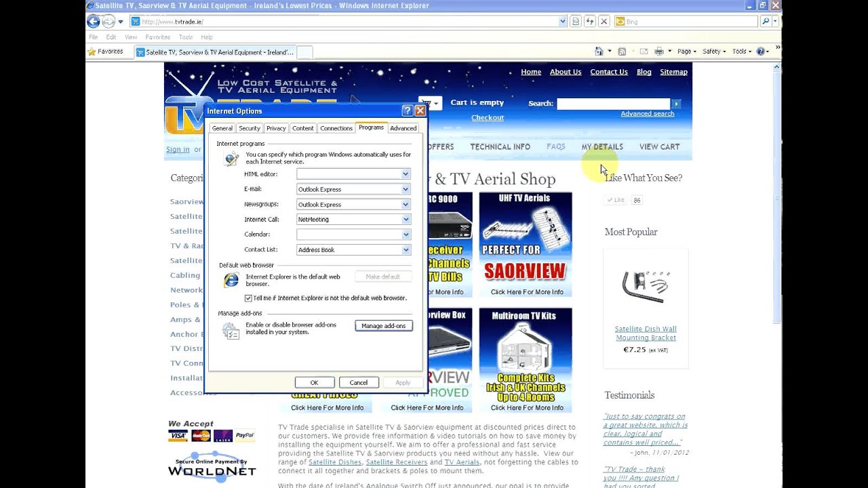The width and height of the screenshot is (868, 488).
Task: Switch to the Content tab
Action: 303,128
